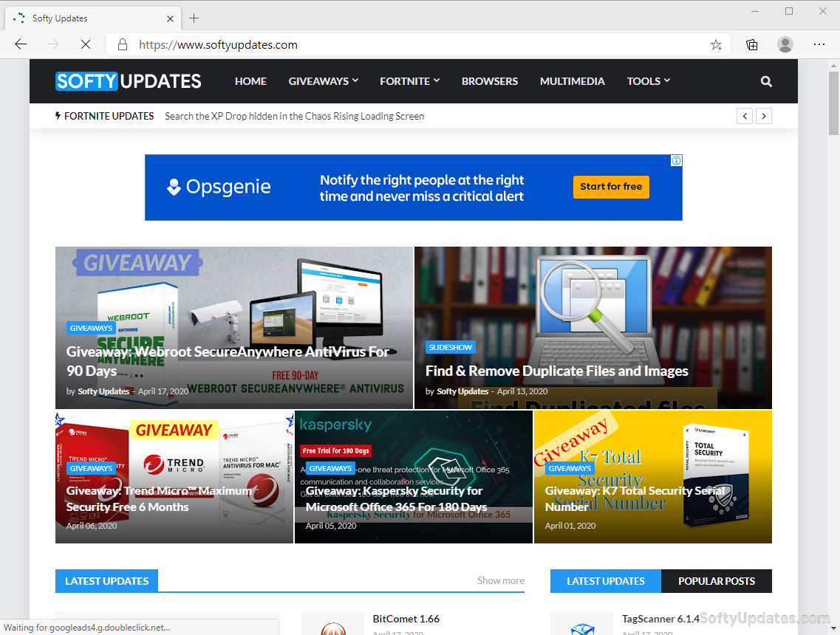
Task: Open the Home menu item
Action: tap(250, 81)
